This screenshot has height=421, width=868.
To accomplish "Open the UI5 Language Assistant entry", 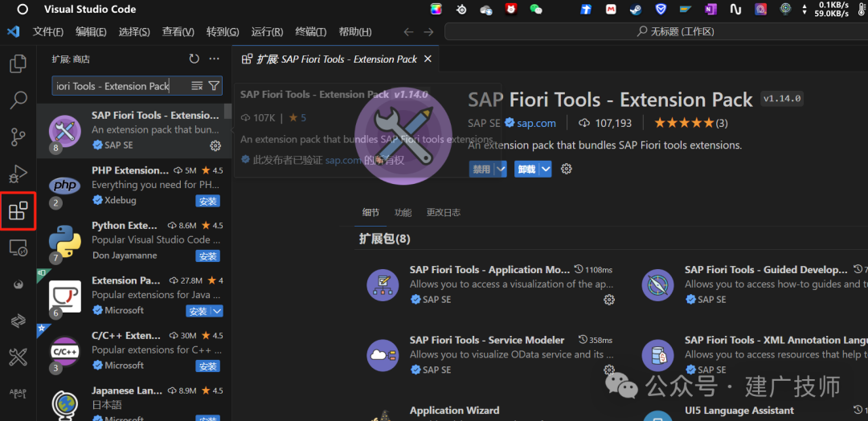I will click(x=739, y=411).
